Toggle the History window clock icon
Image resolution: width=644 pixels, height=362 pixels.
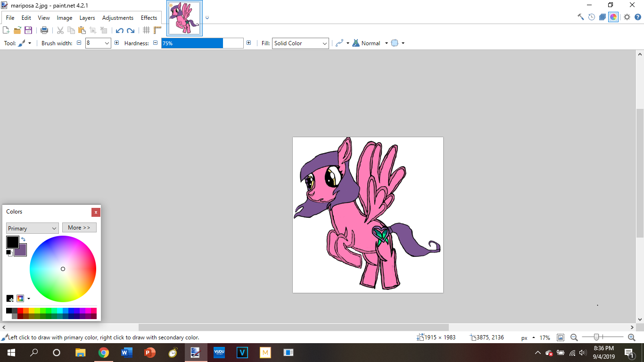[x=592, y=17]
